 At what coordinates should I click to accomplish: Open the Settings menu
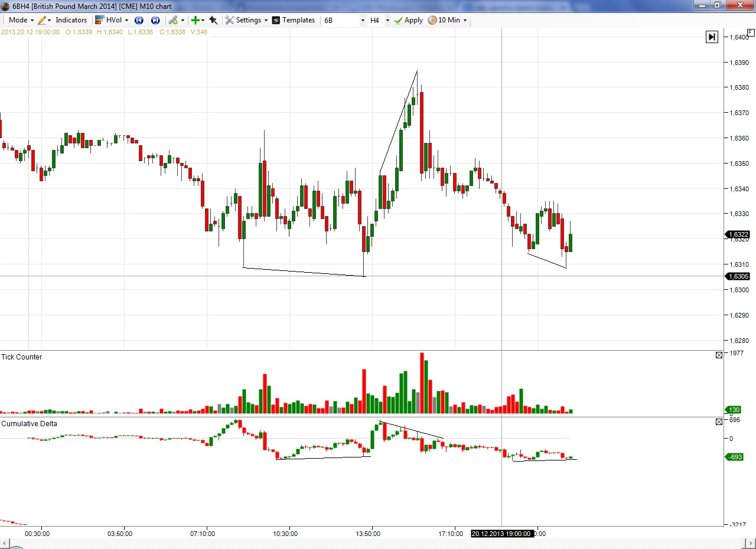(x=252, y=20)
